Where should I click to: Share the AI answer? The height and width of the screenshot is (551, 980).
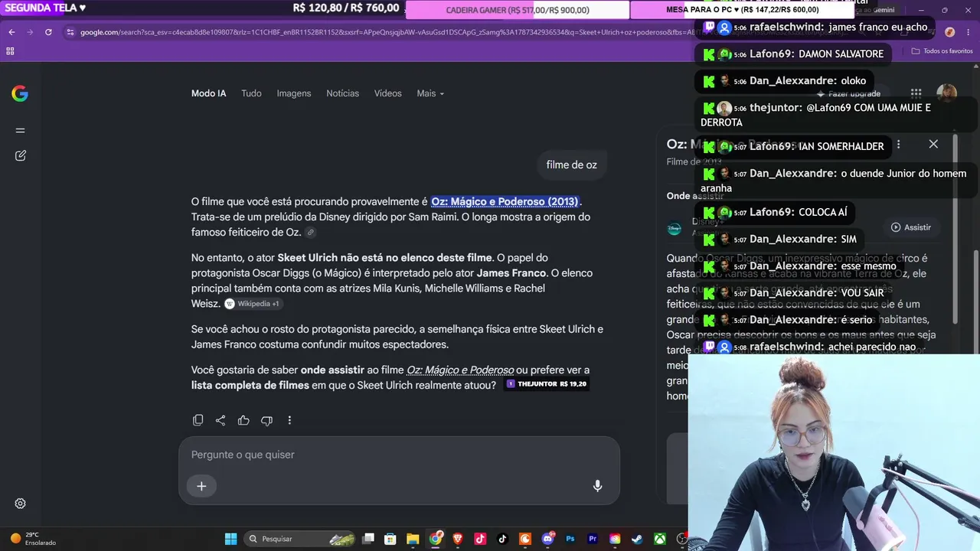click(220, 420)
